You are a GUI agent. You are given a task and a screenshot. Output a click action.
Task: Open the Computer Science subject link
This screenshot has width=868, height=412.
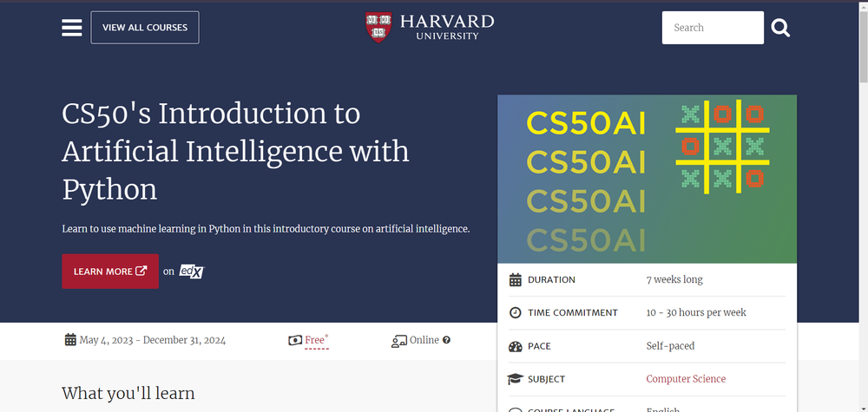(x=686, y=379)
